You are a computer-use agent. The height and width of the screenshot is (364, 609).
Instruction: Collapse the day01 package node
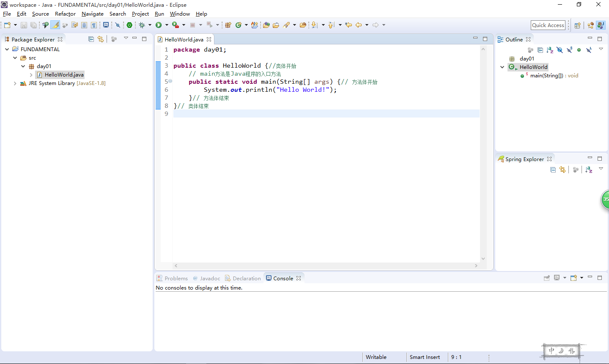pyautogui.click(x=23, y=66)
